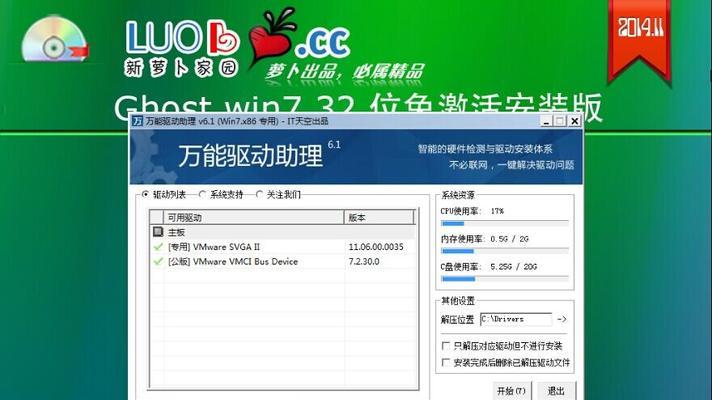Click the 开始 button
The width and height of the screenshot is (712, 400).
(511, 391)
